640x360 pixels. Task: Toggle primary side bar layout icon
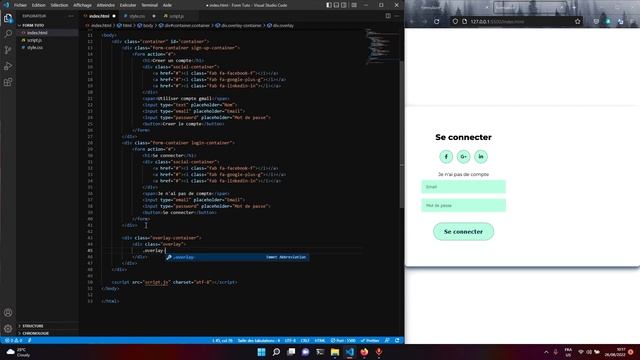329,5
